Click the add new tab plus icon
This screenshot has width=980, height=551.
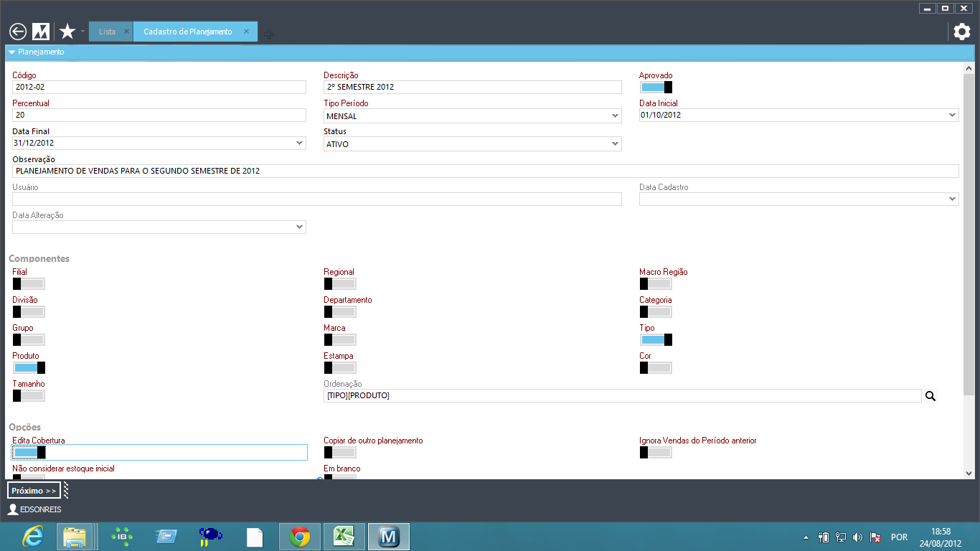point(268,34)
